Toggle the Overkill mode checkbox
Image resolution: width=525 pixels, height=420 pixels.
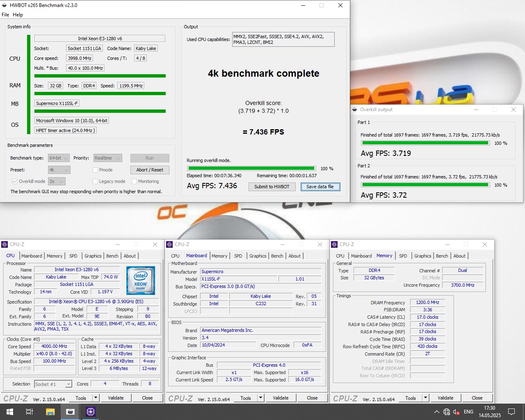point(15,181)
